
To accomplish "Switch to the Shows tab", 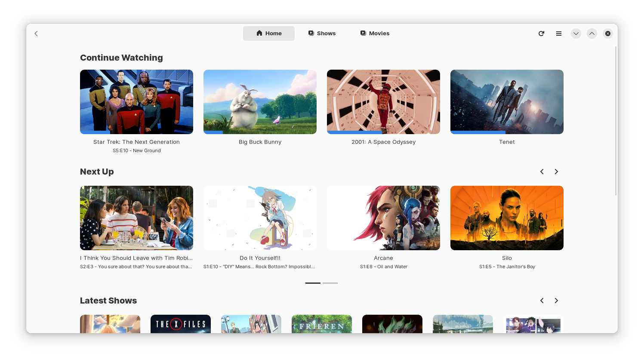I will tap(322, 34).
